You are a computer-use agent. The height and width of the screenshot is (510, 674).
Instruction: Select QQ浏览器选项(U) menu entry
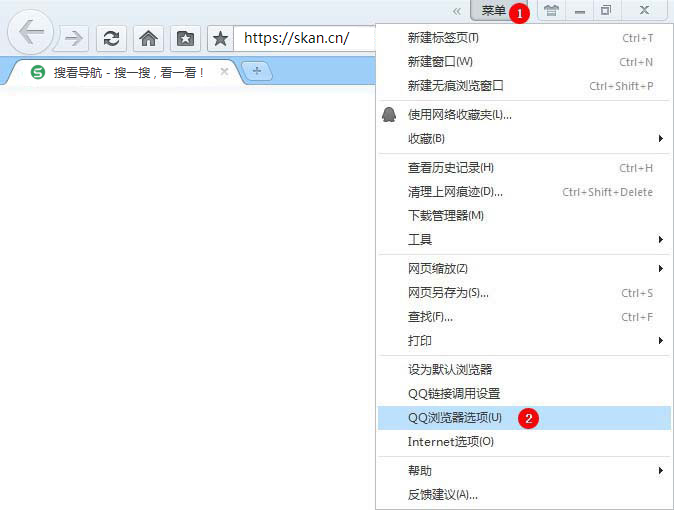pyautogui.click(x=455, y=417)
